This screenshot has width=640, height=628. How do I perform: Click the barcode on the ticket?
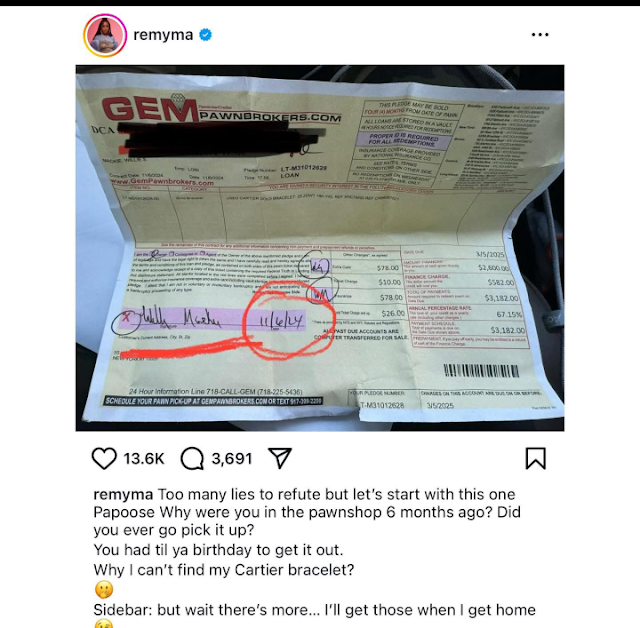click(481, 371)
